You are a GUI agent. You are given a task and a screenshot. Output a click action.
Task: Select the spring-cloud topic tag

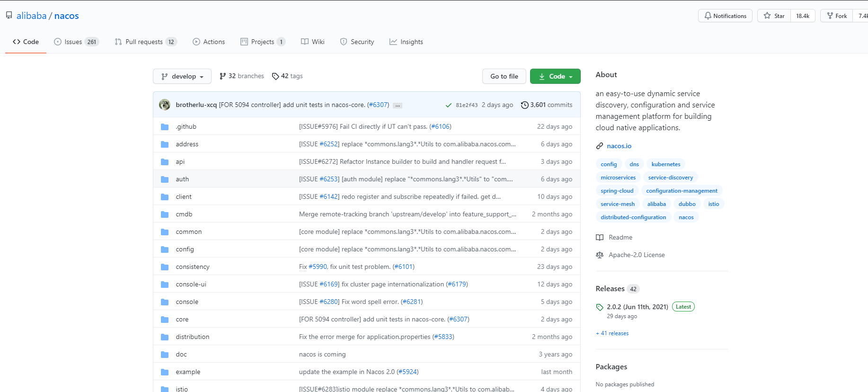[x=617, y=191]
